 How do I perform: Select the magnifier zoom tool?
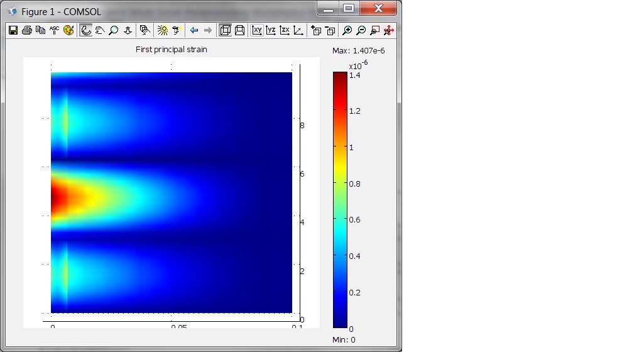coord(114,30)
